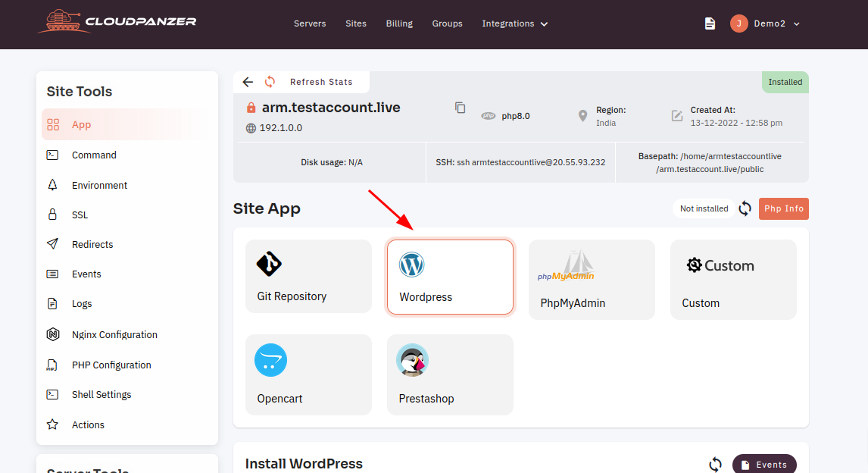Open the Demo2 account dropdown
Image resolution: width=868 pixels, height=473 pixels.
[x=776, y=23]
